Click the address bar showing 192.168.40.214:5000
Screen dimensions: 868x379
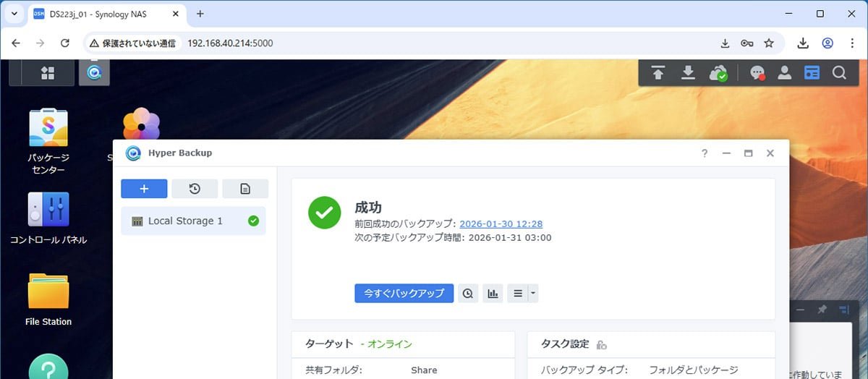tap(230, 43)
